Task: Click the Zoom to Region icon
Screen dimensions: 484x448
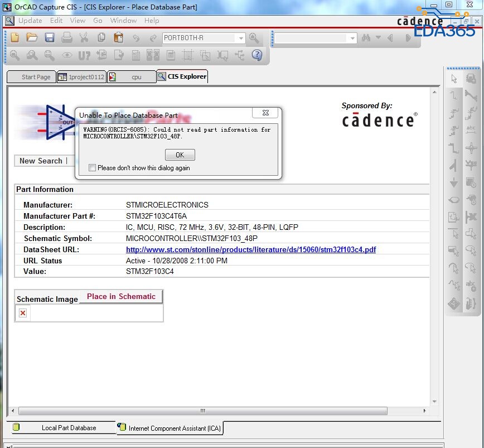Action: (x=50, y=55)
